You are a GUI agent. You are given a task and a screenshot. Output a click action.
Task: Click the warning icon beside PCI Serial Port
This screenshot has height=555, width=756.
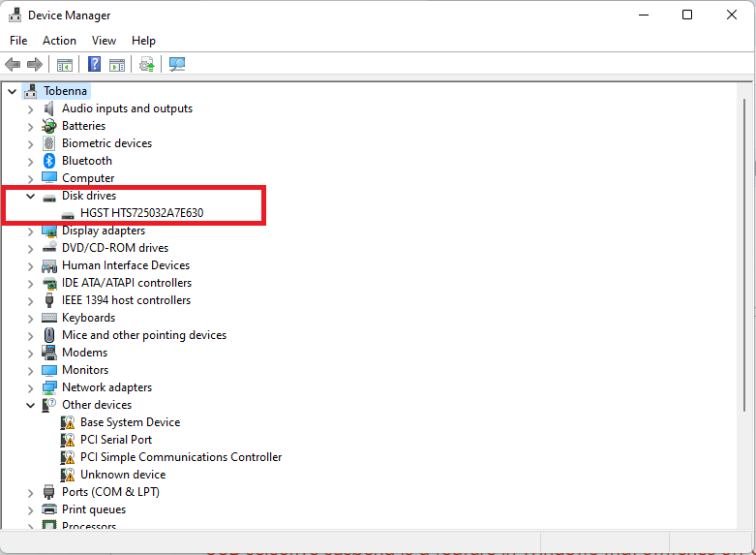[68, 440]
